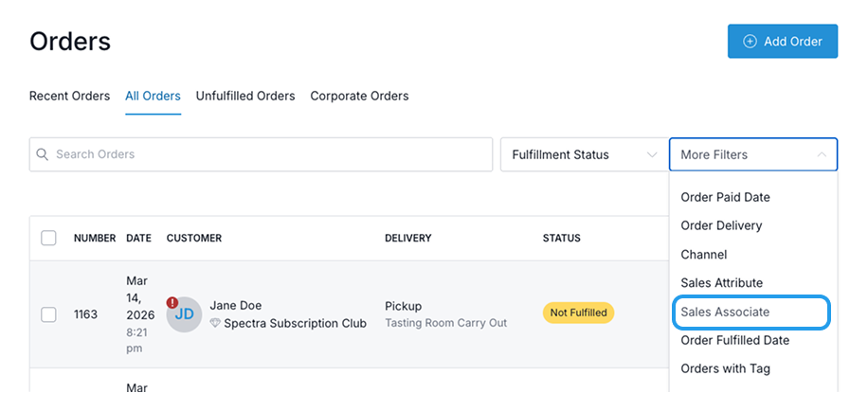Switch to the Recent Orders tab
The width and height of the screenshot is (868, 411).
[70, 96]
